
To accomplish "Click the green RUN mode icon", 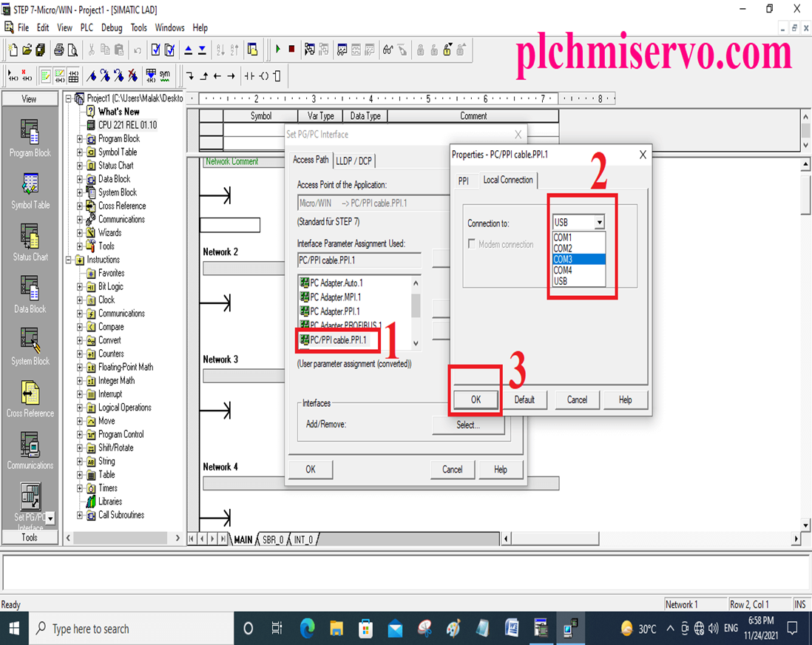I will [278, 50].
